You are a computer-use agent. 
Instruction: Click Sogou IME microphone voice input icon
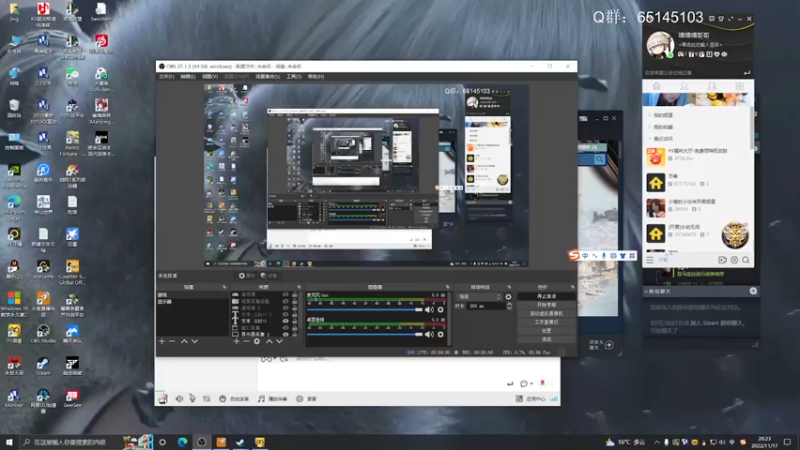604,255
